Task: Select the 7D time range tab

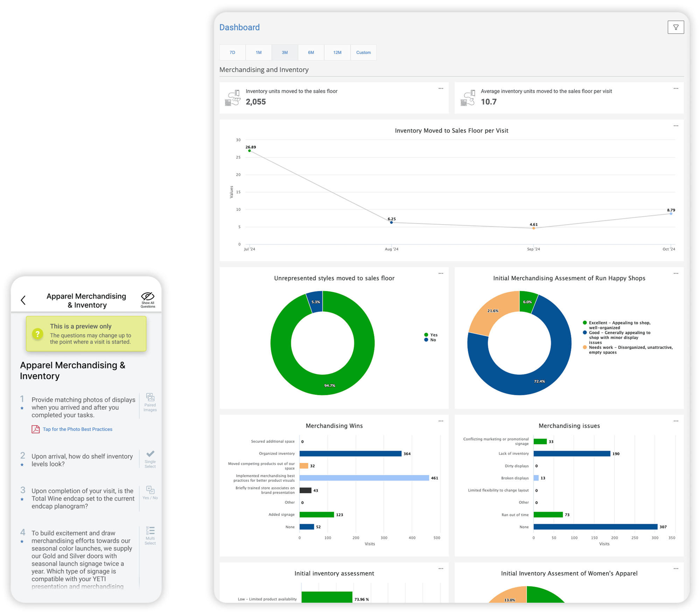Action: tap(232, 53)
